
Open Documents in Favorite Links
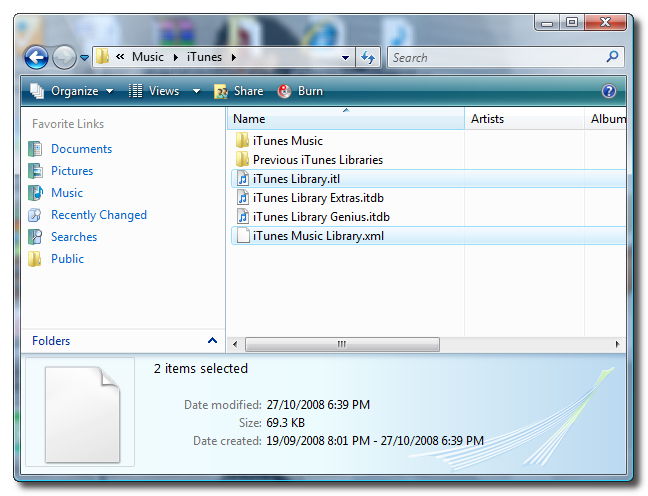point(81,149)
